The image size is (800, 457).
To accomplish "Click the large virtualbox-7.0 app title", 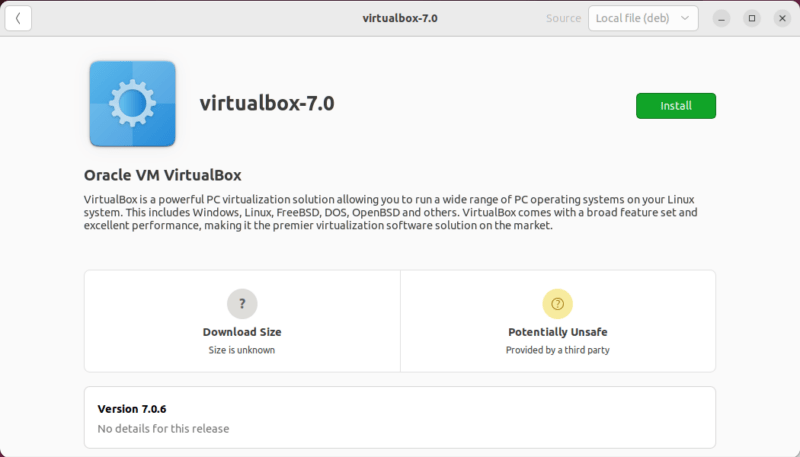I will [267, 103].
